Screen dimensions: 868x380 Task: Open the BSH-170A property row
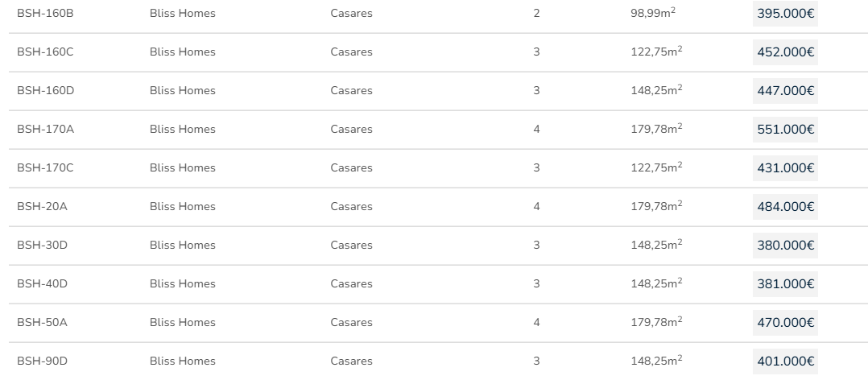(45, 130)
